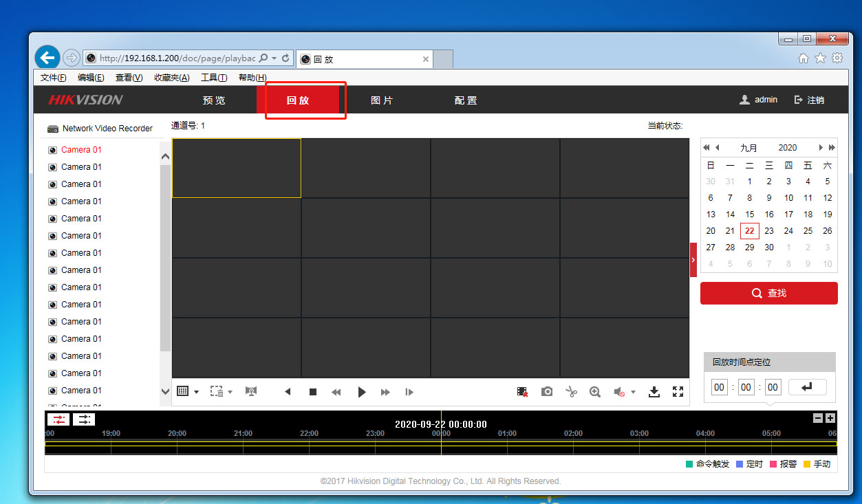The image size is (862, 504).
Task: Click the 注销 logout link
Action: pyautogui.click(x=809, y=100)
